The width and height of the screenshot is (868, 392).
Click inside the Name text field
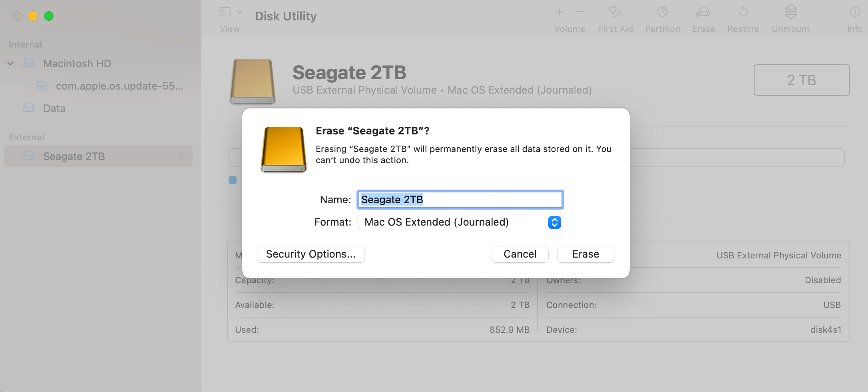[x=460, y=199]
